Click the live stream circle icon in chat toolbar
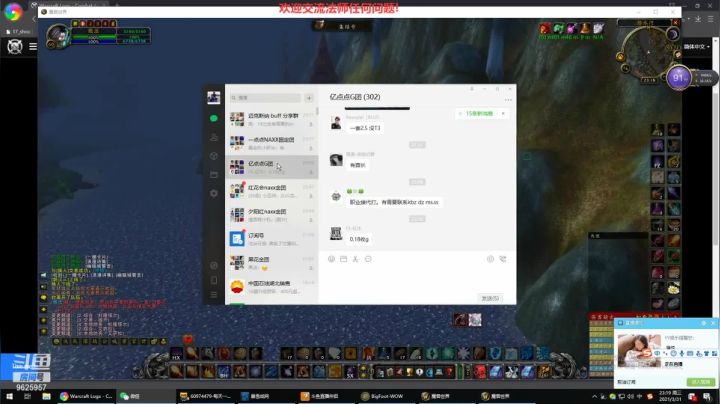 [x=490, y=259]
